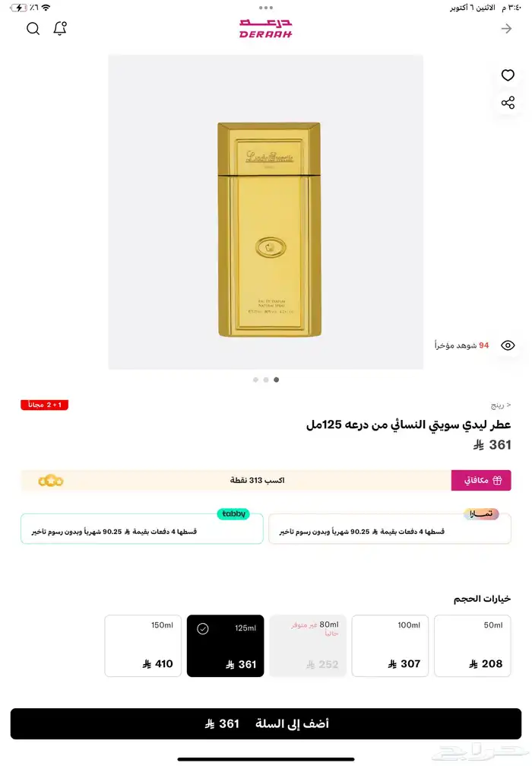Viewport: 532px width, 766px height.
Task: Tap the Deraah logo at top
Action: point(266,29)
